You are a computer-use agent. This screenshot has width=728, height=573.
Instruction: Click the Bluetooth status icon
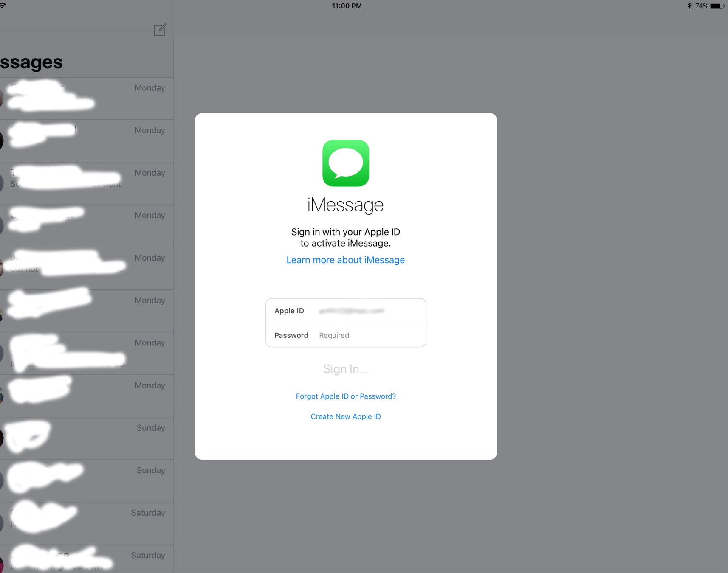689,6
